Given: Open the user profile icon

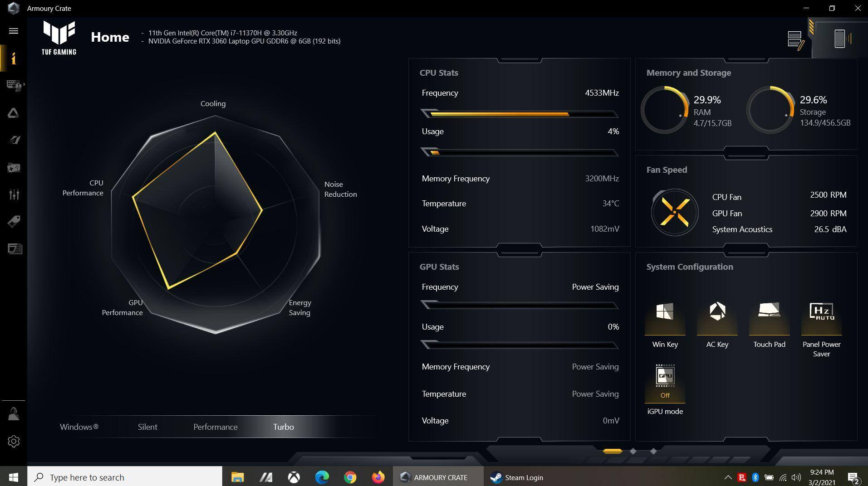Looking at the screenshot, I should coord(14,414).
